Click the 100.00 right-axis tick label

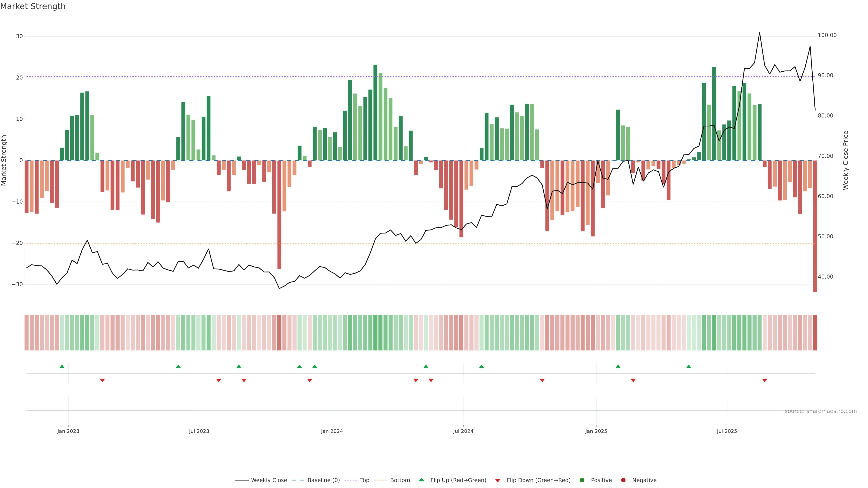827,35
